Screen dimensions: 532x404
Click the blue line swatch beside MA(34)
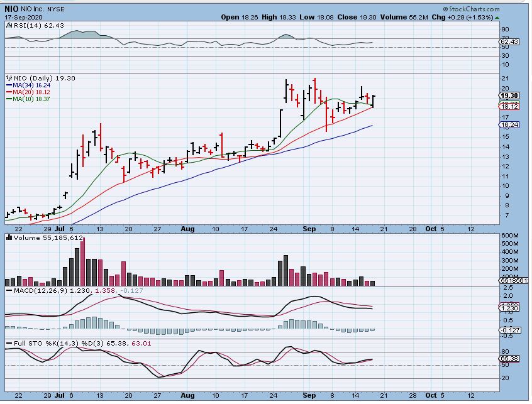point(9,85)
